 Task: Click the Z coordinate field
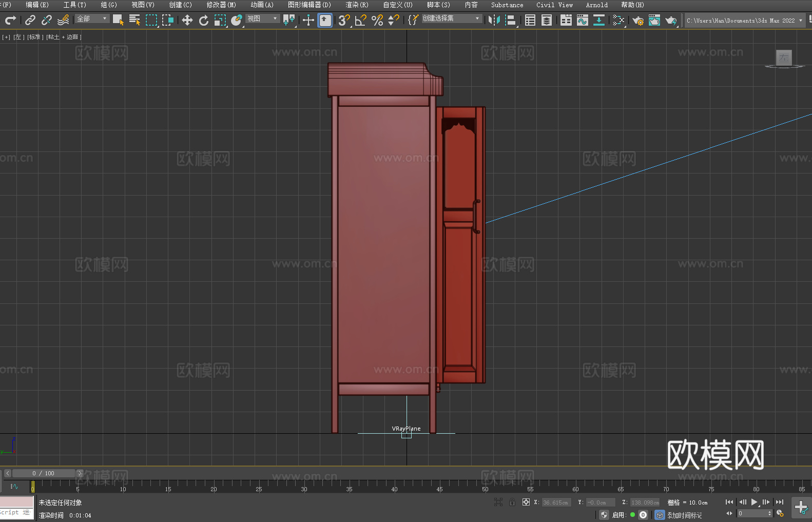(645, 502)
